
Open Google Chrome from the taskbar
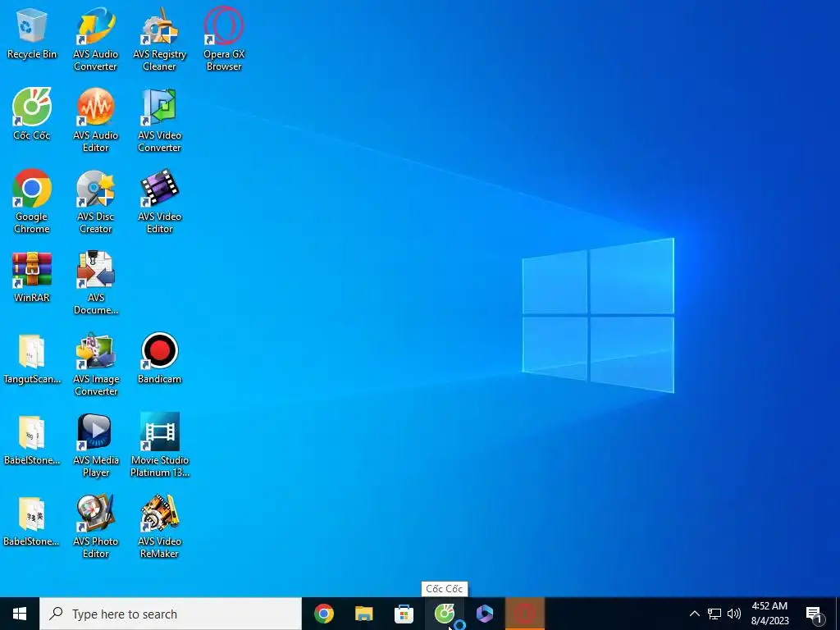323,614
